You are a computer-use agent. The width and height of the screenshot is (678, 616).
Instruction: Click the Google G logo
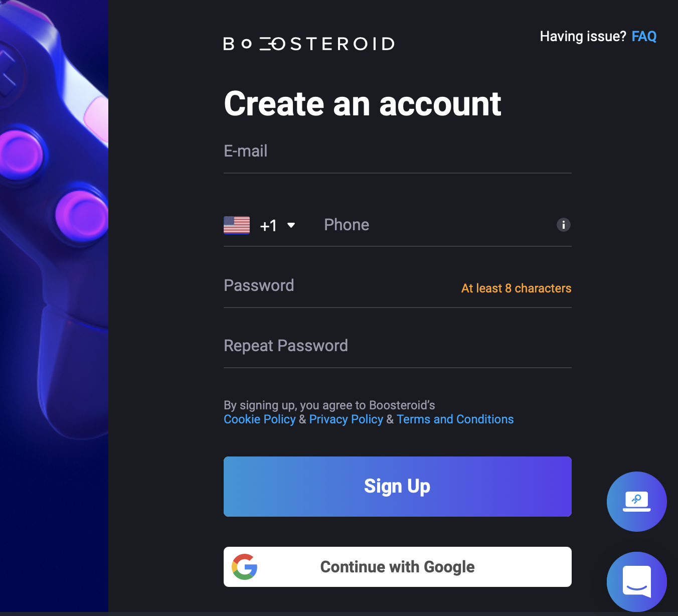(245, 567)
